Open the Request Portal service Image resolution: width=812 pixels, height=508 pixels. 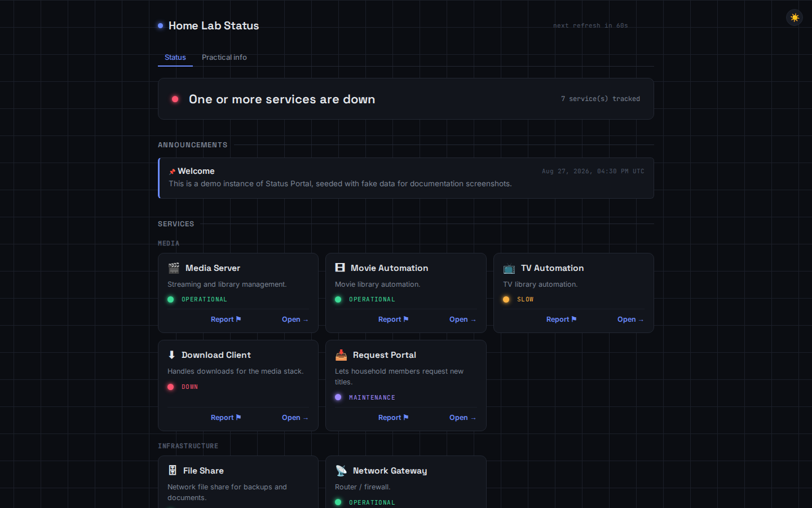[x=462, y=418]
